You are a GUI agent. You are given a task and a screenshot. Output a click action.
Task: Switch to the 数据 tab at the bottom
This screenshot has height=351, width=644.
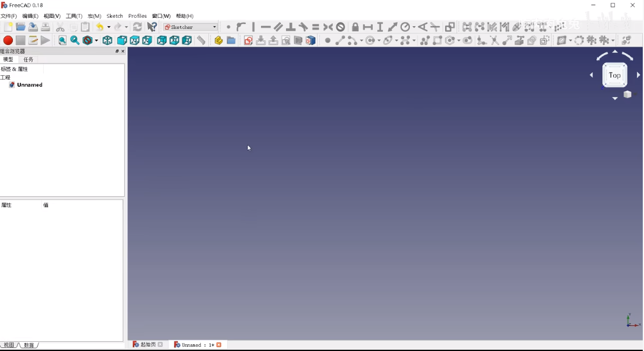pos(29,345)
